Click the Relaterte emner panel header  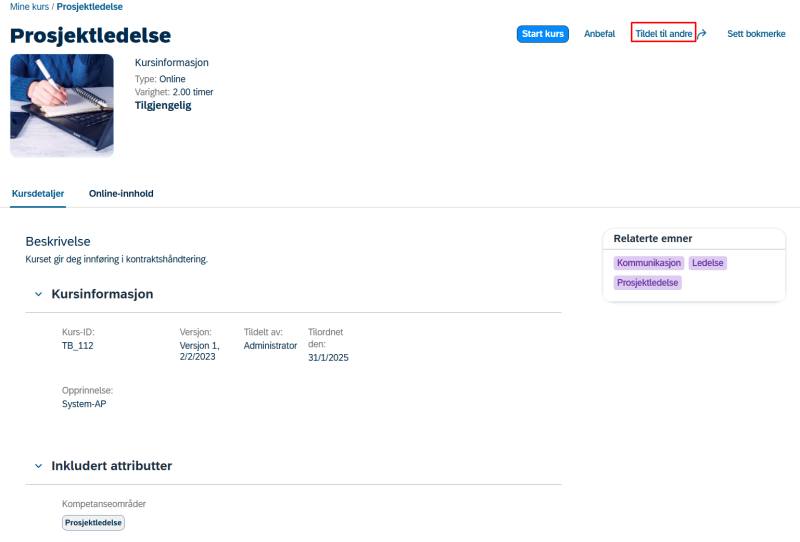[x=653, y=238]
